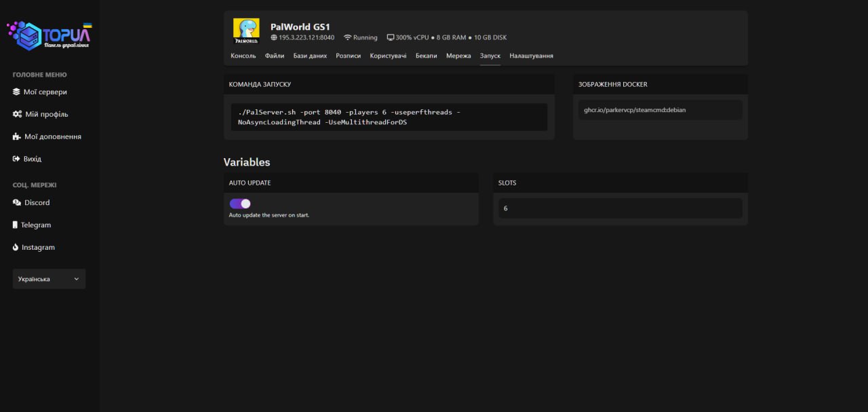Select the Налаштування tab
868x412 pixels.
pos(531,56)
